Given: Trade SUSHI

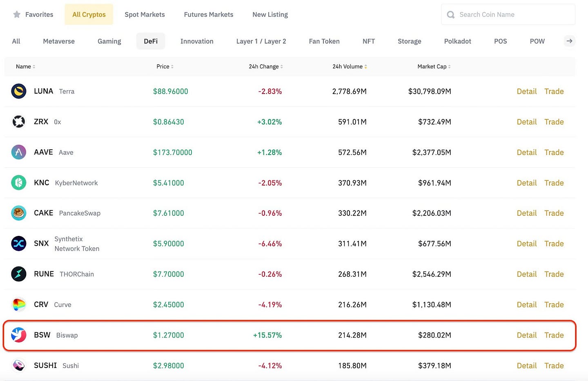Looking at the screenshot, I should 554,365.
